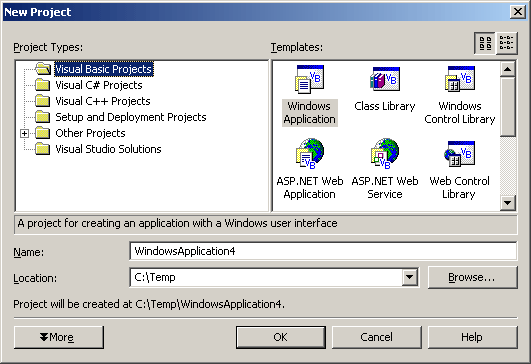
Task: Open the Location dropdown list
Action: point(410,277)
